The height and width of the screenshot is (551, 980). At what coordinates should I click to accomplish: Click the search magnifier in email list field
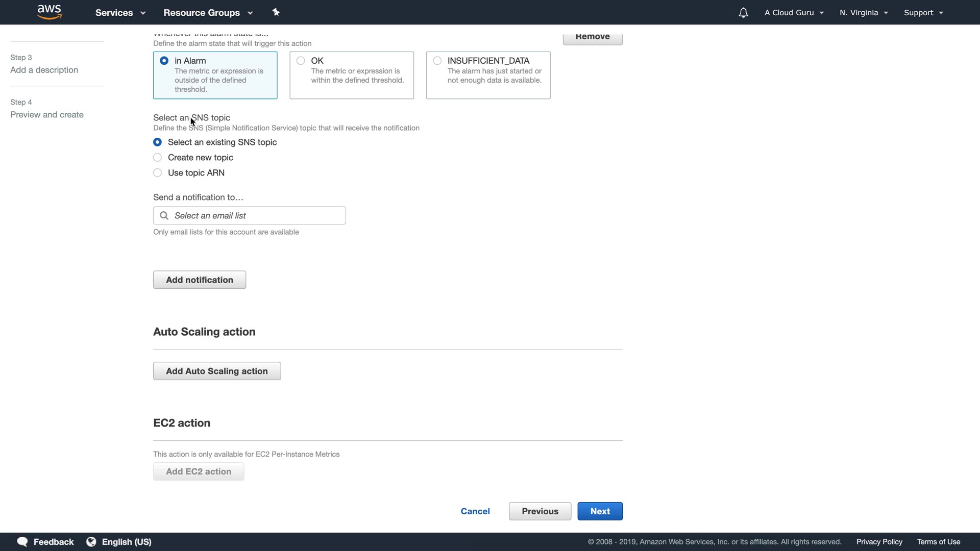[x=164, y=215]
